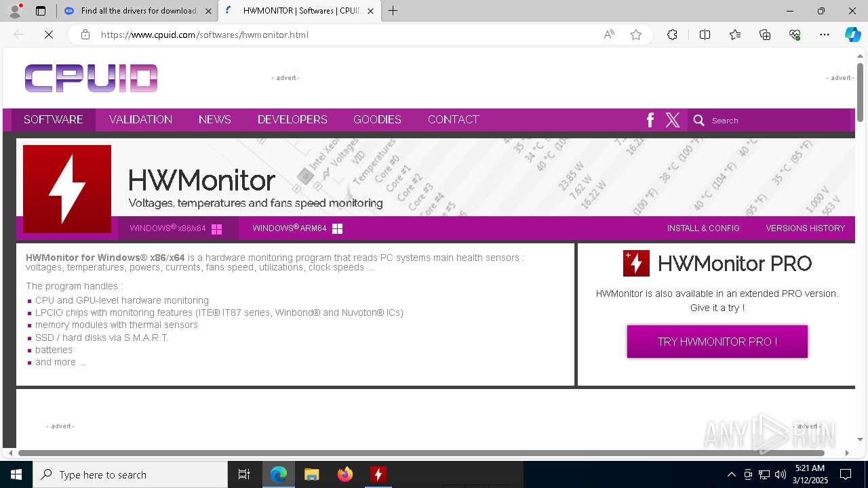The image size is (868, 488).
Task: Show hidden system tray icons
Action: (x=731, y=474)
